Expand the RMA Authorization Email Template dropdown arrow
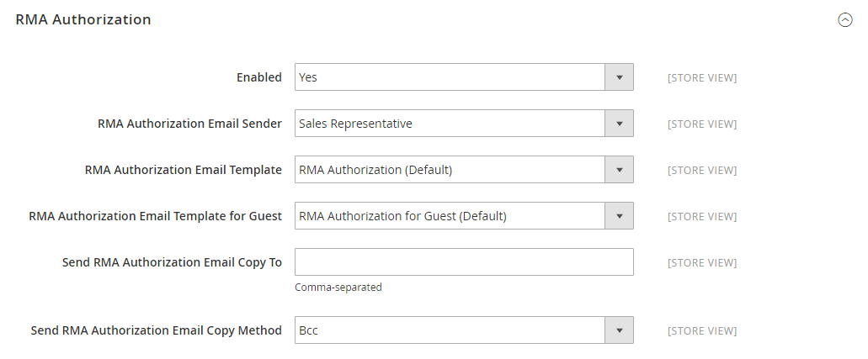The height and width of the screenshot is (359, 868). 619,170
